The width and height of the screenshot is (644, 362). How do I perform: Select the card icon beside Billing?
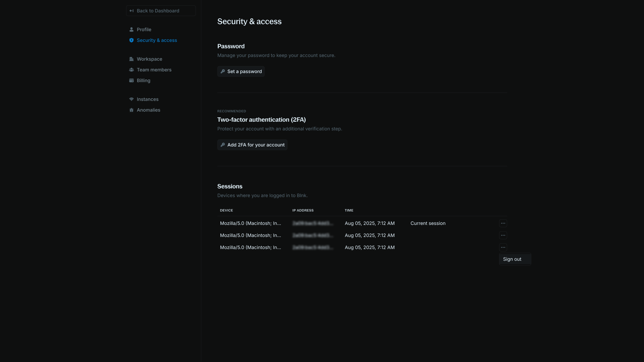[131, 80]
